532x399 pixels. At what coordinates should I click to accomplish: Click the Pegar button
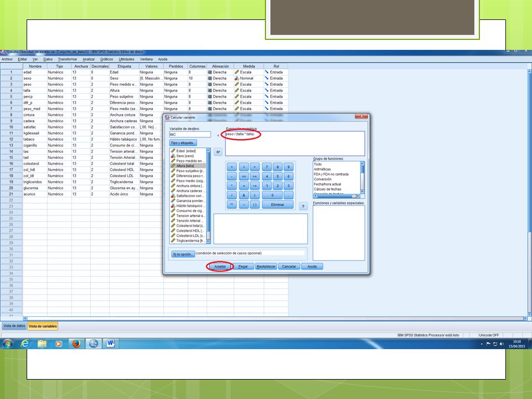[x=243, y=267]
